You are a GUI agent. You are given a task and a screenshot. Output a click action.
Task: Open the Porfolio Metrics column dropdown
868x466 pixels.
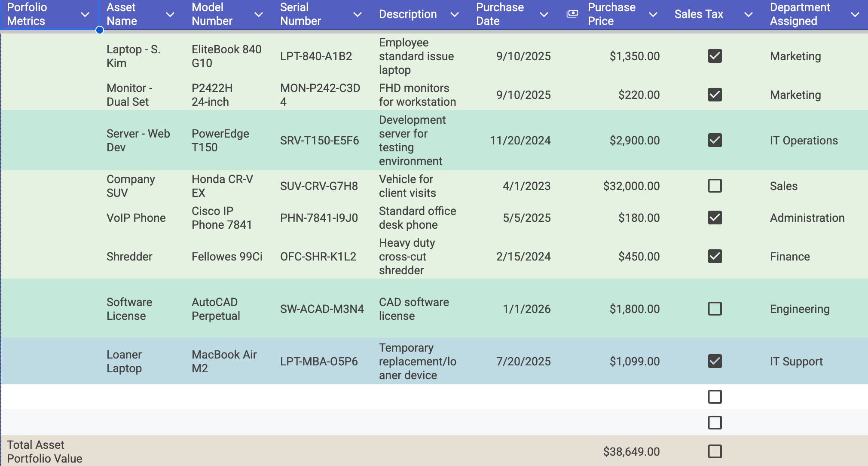(85, 15)
